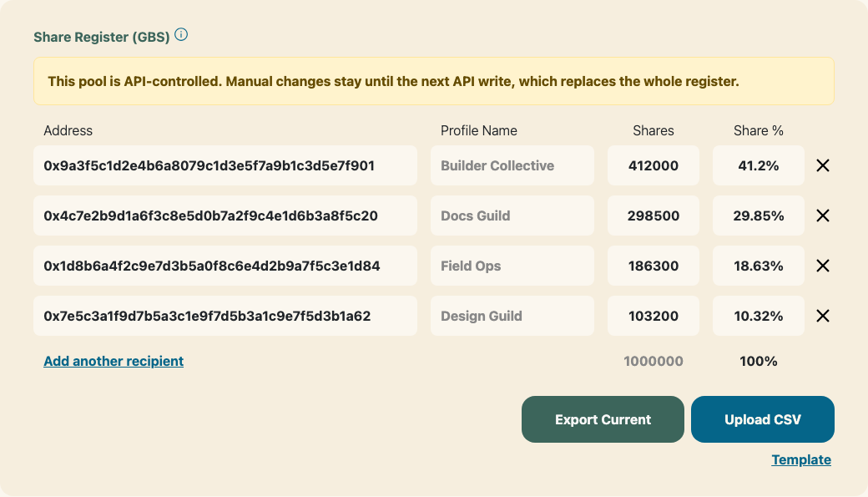
Task: Edit the address starting 0x1d8b6a4f
Action: (225, 266)
